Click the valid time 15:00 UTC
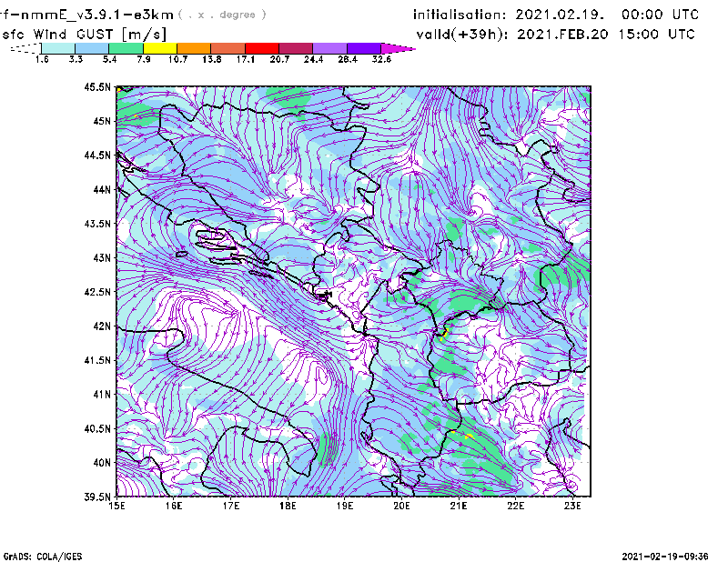Viewport: 728px width, 562px height. coord(657,35)
